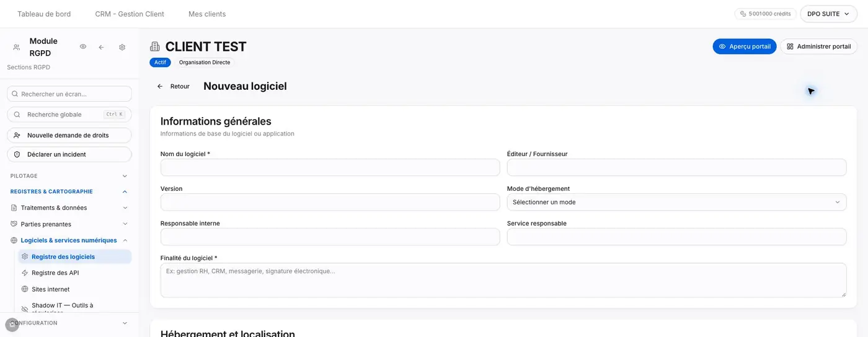Click Nouvelle demande de droits button
The image size is (868, 337).
pyautogui.click(x=69, y=135)
